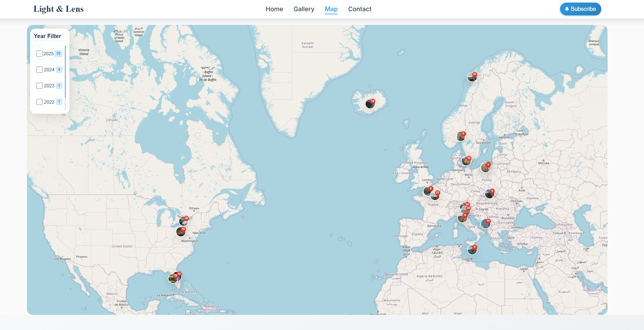
Task: Check the 2024 year filter
Action: (x=40, y=70)
